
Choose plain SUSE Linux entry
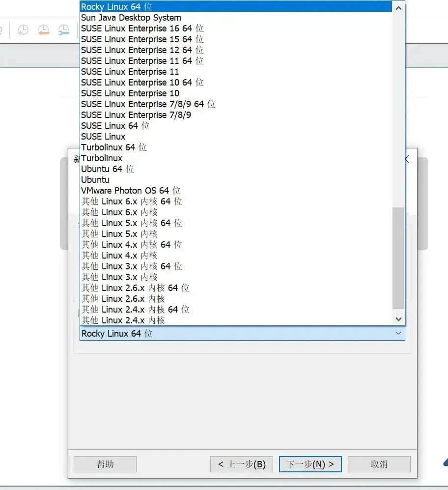coord(236,137)
